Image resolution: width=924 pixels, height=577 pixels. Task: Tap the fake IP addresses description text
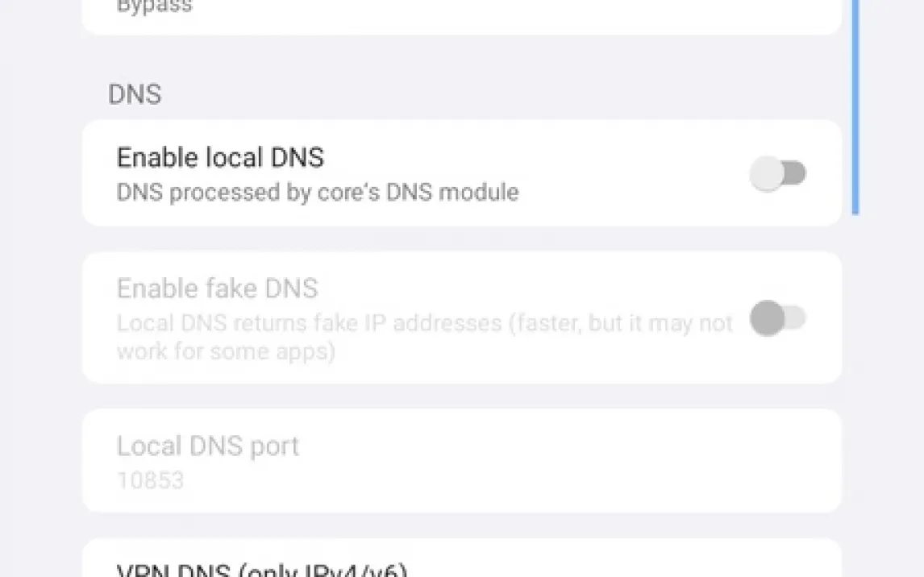pyautogui.click(x=425, y=323)
